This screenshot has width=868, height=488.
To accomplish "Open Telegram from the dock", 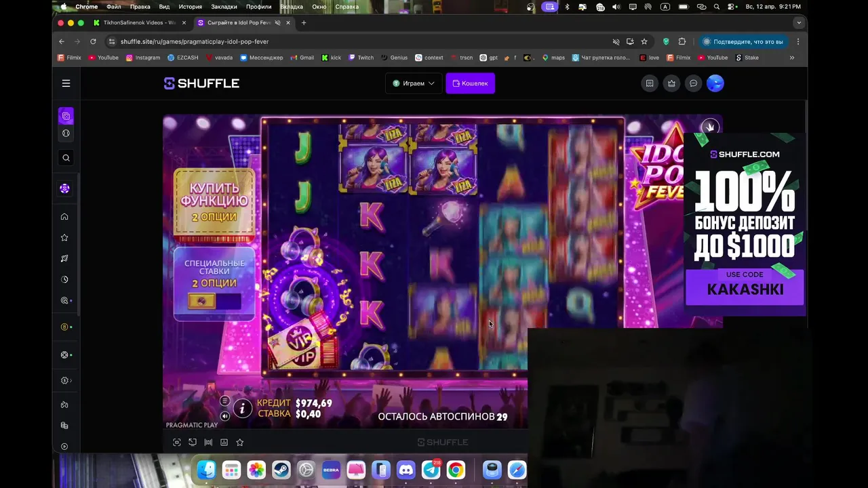I will point(431,470).
